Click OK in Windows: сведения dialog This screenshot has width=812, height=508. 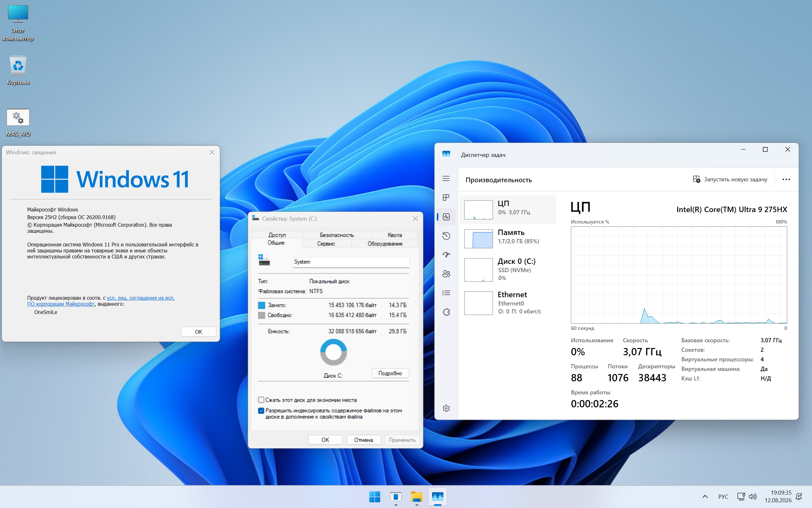pos(198,331)
